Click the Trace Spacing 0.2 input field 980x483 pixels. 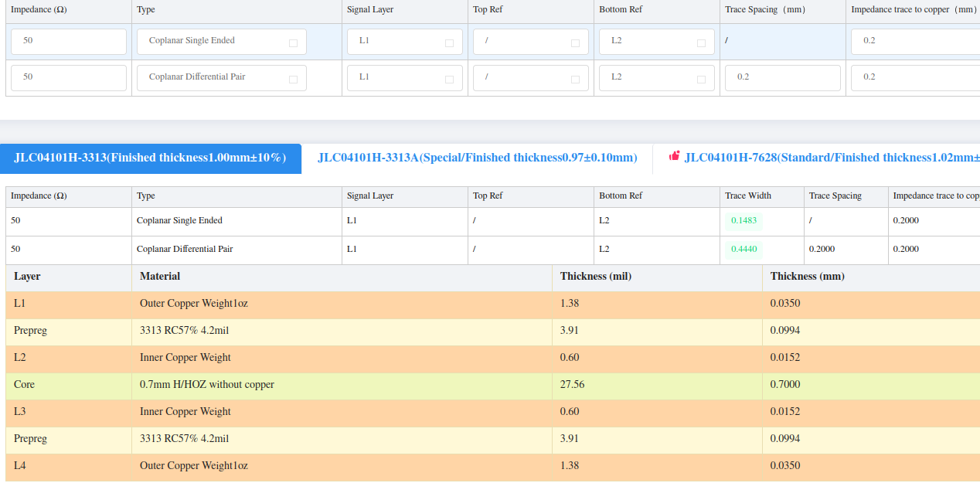[x=782, y=78]
